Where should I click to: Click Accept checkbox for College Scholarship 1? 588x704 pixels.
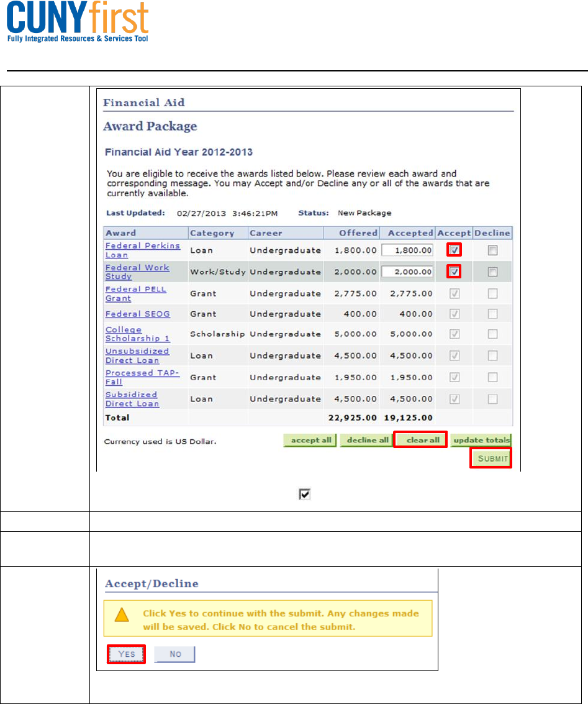tap(455, 334)
